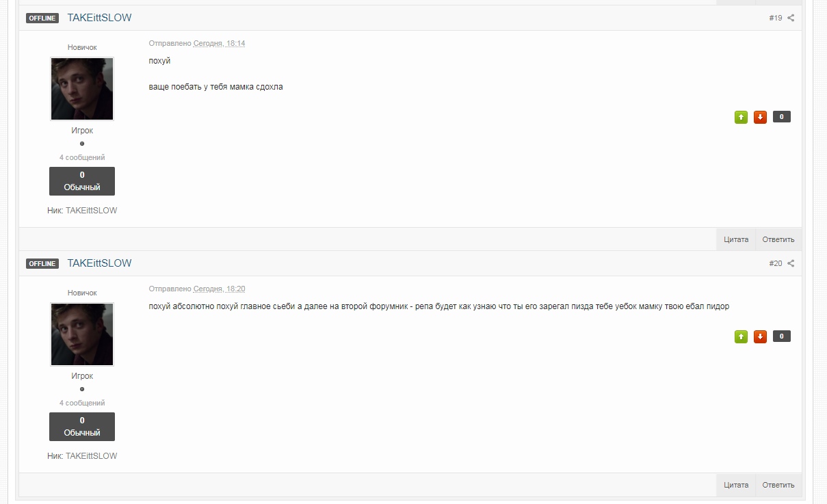Click Цитата button under post #20
The width and height of the screenshot is (827, 504).
[736, 485]
